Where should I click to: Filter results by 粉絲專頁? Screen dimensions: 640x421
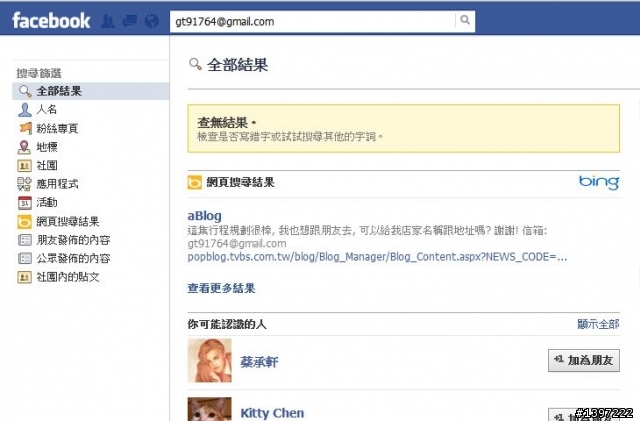pyautogui.click(x=57, y=128)
